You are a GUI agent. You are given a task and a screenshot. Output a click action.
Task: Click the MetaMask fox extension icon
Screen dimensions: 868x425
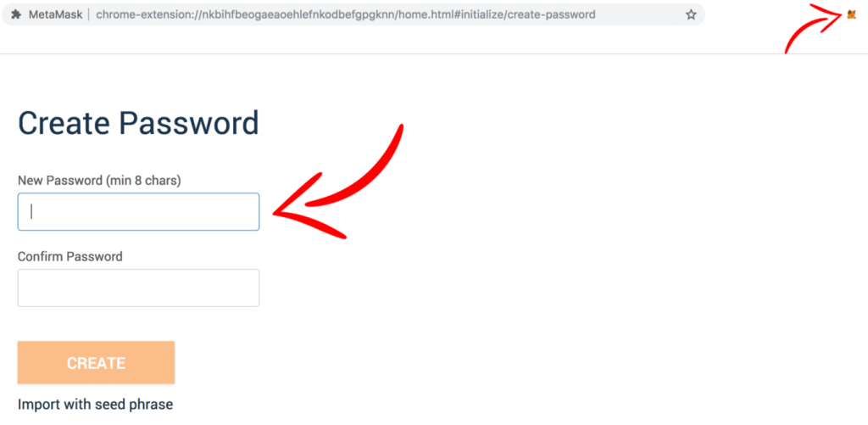851,14
